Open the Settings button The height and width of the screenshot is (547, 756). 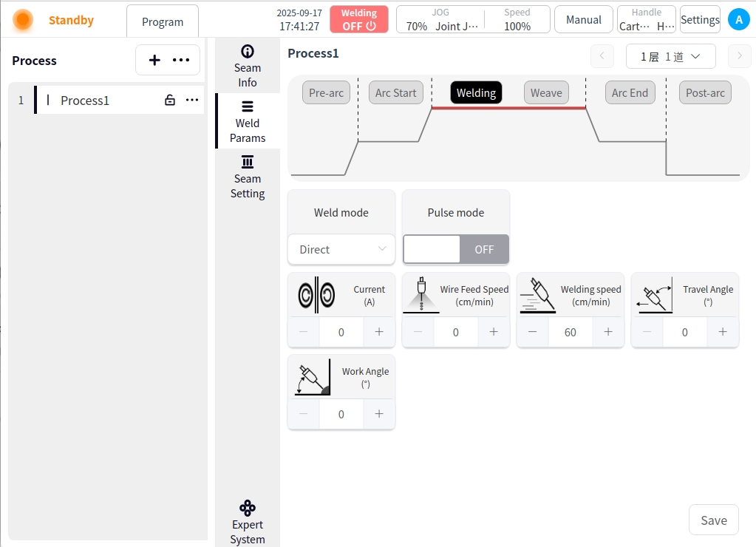(x=700, y=20)
